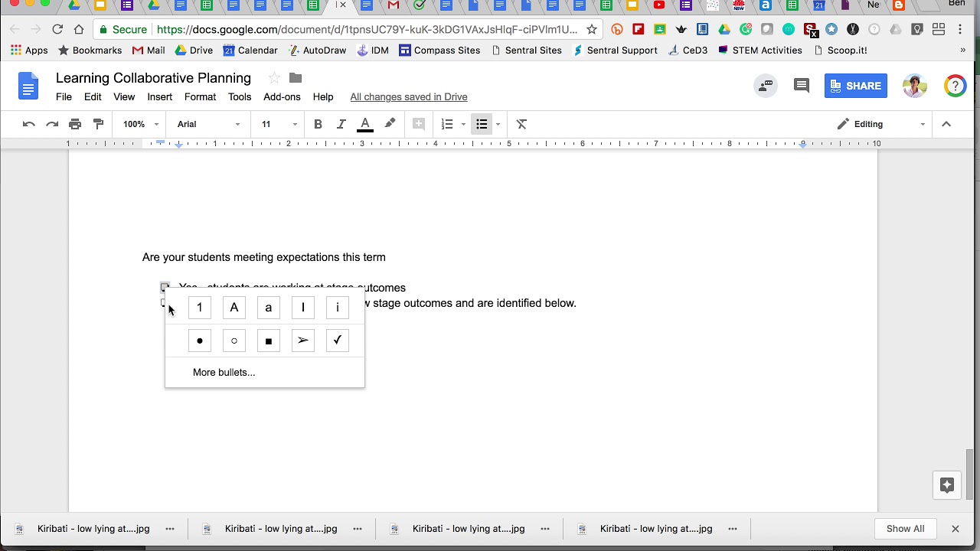Choose the checkmark bullet style

coord(337,341)
